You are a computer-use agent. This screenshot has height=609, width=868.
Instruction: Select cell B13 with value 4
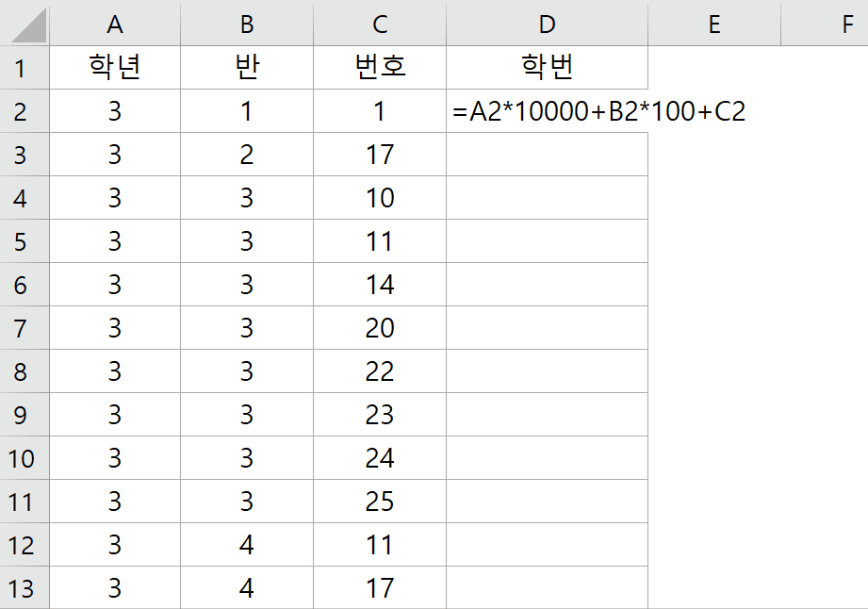247,588
